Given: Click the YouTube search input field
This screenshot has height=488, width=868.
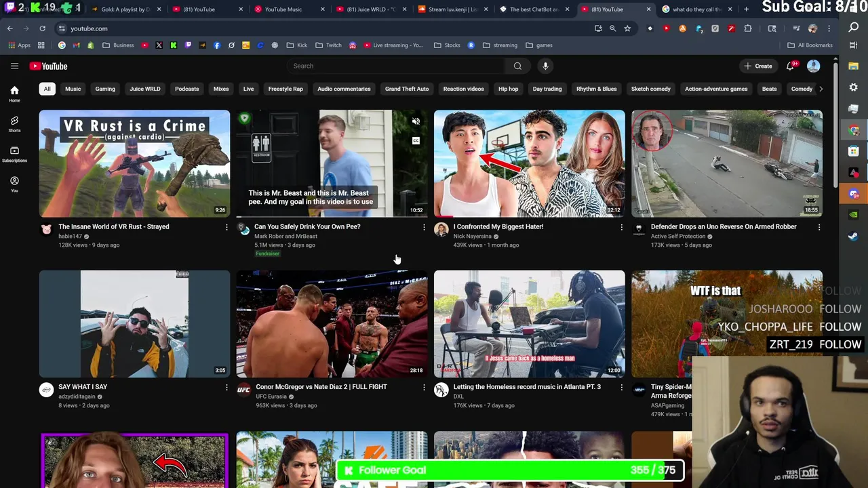Looking at the screenshot, I should click(x=396, y=66).
